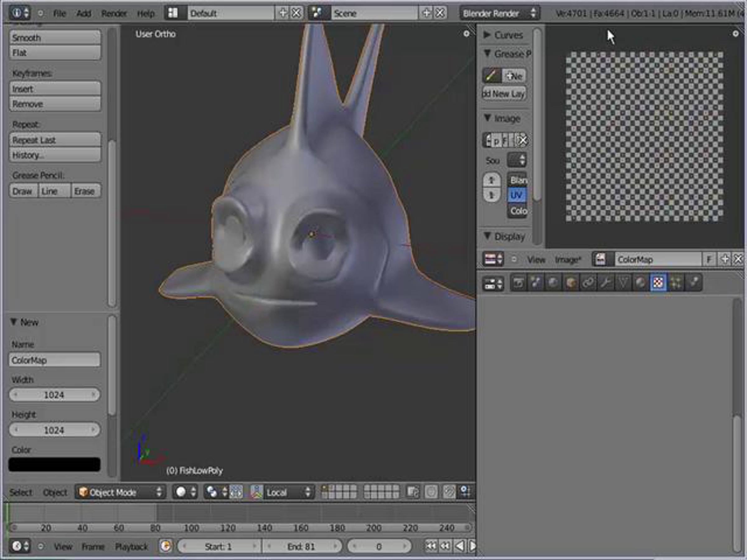Open the Render menu

pyautogui.click(x=114, y=13)
